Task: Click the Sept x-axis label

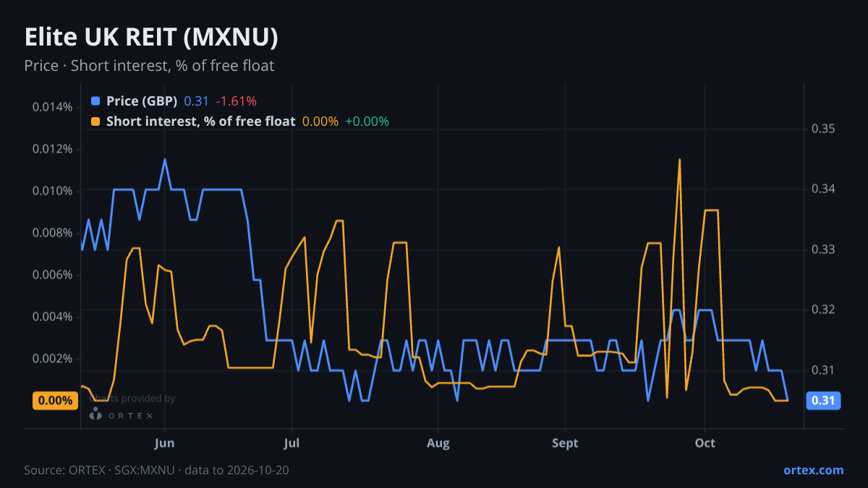Action: [x=565, y=443]
